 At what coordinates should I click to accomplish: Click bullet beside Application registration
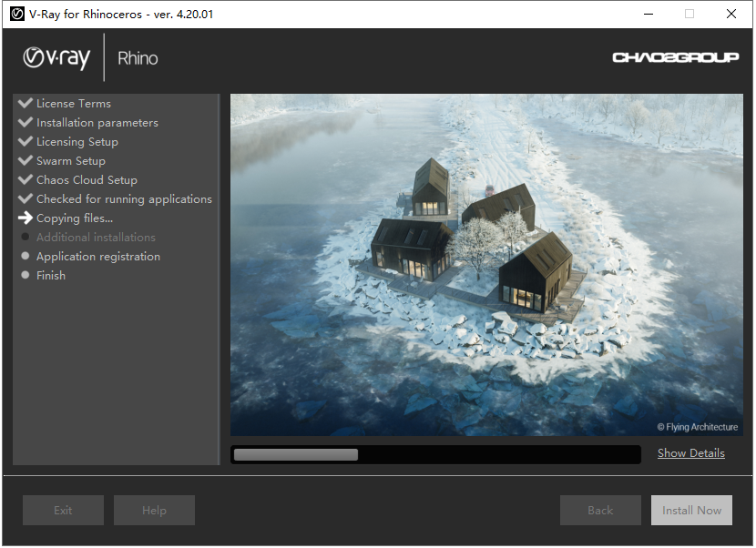pos(26,256)
